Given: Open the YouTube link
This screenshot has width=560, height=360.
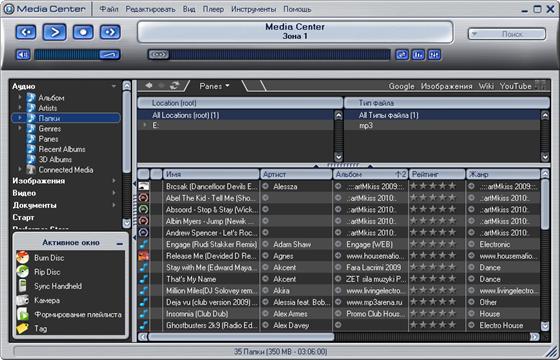Looking at the screenshot, I should (x=516, y=86).
